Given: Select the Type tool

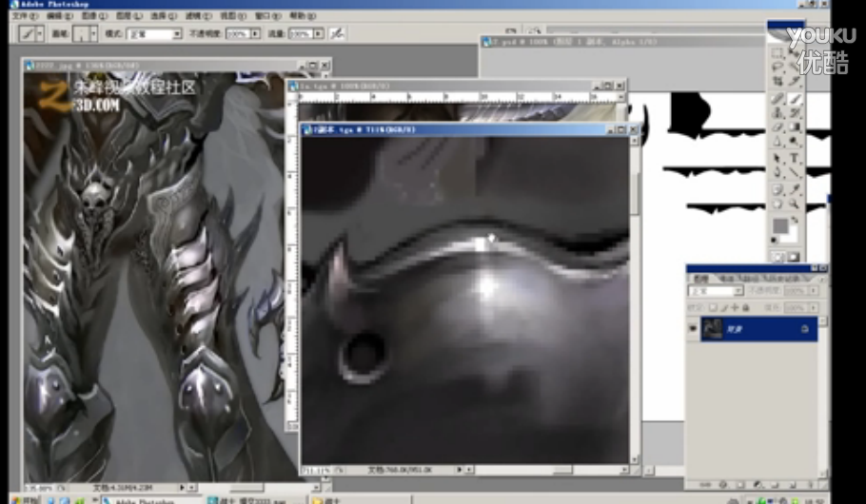Looking at the screenshot, I should (x=795, y=159).
